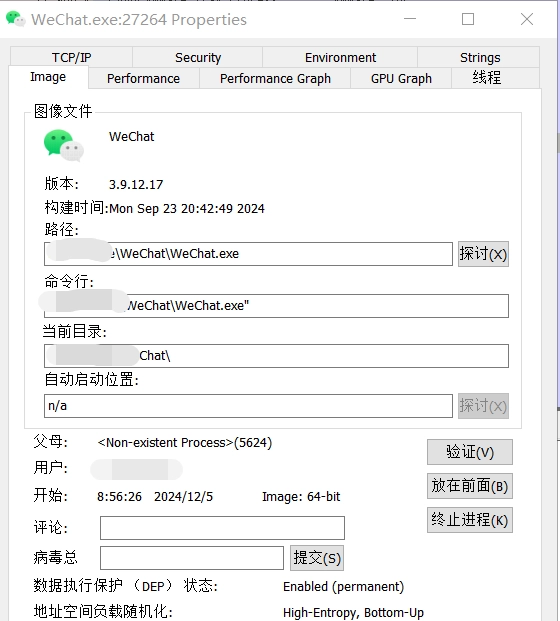Maximize the Properties window
The image size is (560, 621).
tap(468, 19)
